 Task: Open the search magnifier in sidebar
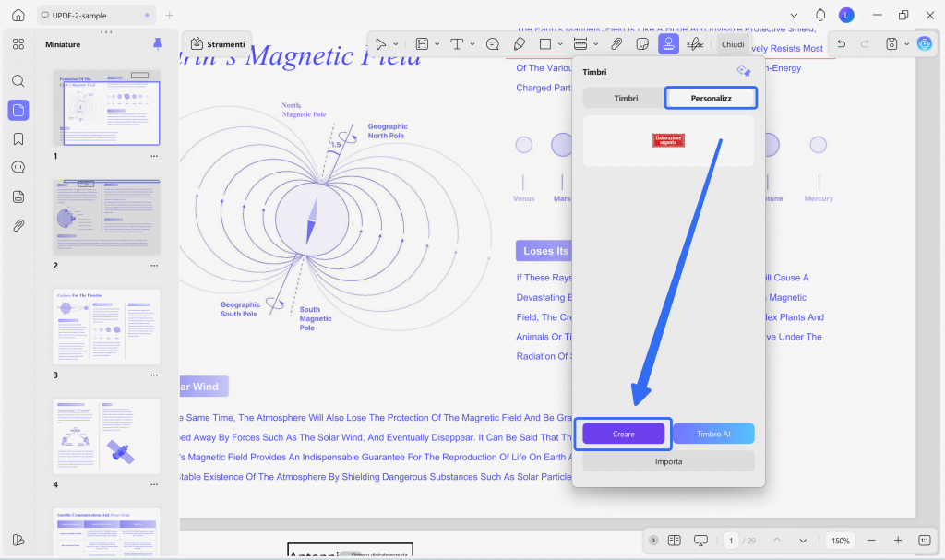[x=18, y=81]
